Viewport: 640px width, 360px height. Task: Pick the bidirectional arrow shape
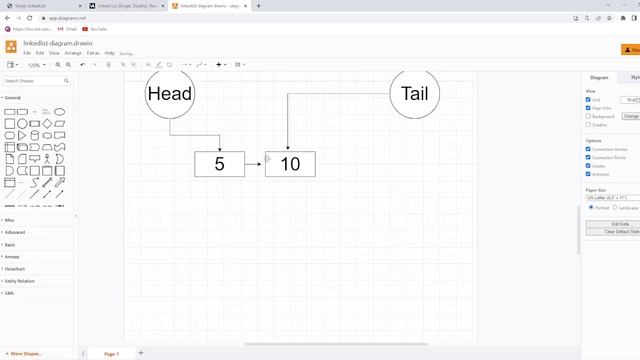(47, 182)
